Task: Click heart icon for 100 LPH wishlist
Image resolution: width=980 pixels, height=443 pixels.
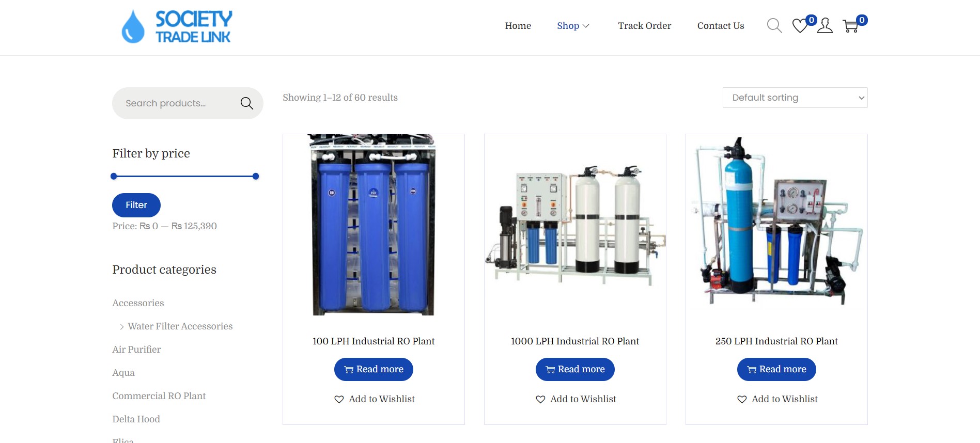Action: point(339,399)
